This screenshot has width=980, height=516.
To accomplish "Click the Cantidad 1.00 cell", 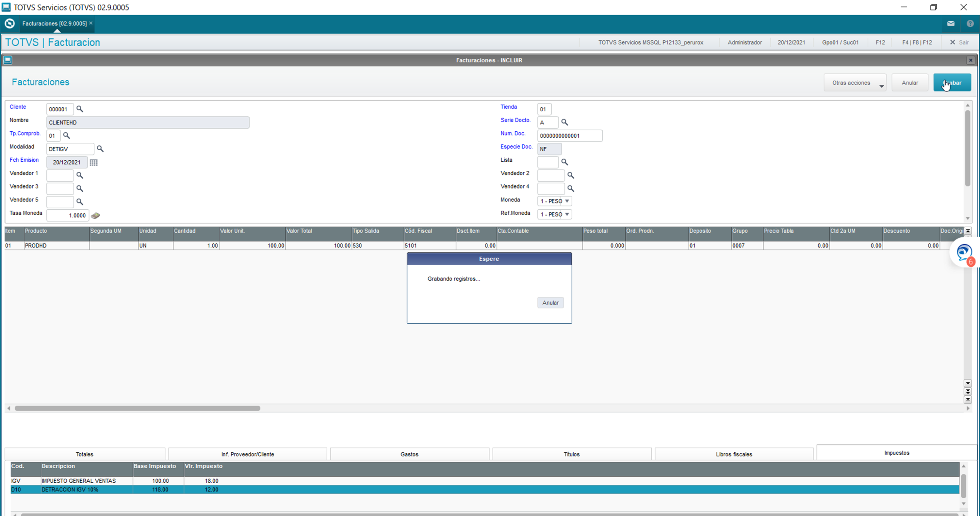I will click(x=196, y=246).
